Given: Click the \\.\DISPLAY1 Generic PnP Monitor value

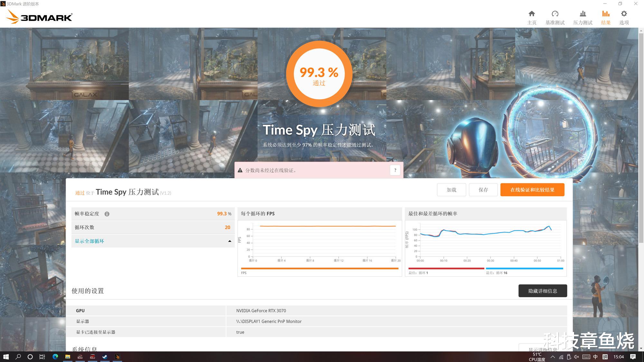Looking at the screenshot, I should (269, 321).
